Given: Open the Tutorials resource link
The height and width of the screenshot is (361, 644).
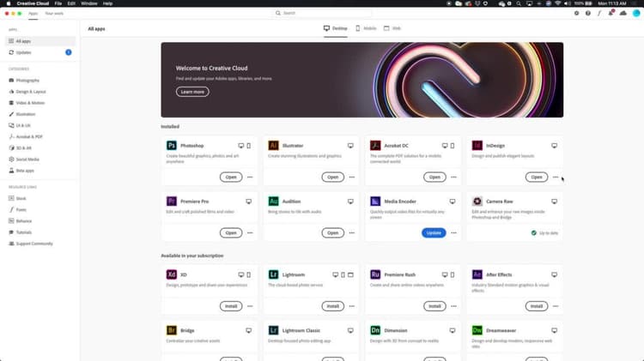Looking at the screenshot, I should [20, 232].
